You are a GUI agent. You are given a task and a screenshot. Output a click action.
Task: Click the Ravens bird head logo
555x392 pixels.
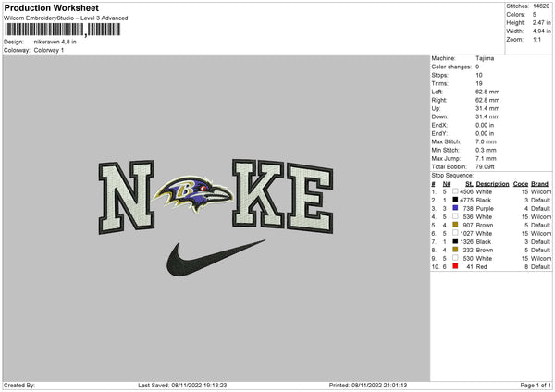(x=193, y=193)
